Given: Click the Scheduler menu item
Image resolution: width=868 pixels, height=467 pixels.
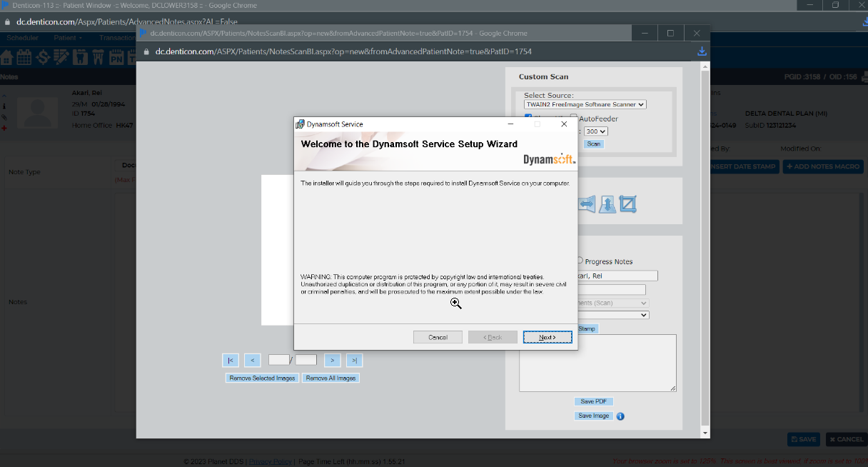Looking at the screenshot, I should pos(22,37).
